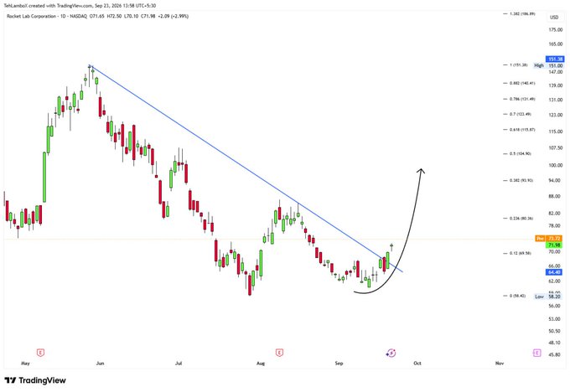The width and height of the screenshot is (570, 392).
Task: Select the 0.382 (93.93) Fibonacci level label
Action: 521,180
